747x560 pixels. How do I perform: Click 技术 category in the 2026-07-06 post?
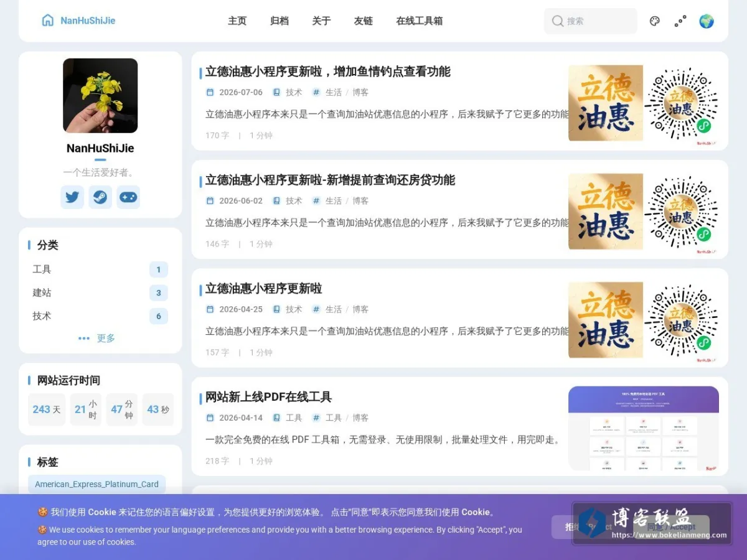tap(294, 92)
